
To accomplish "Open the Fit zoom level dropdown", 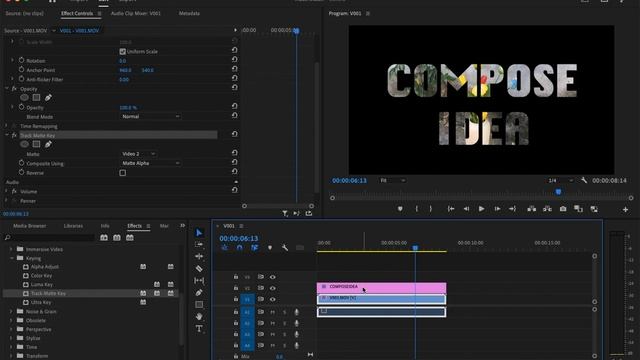I will [x=392, y=180].
